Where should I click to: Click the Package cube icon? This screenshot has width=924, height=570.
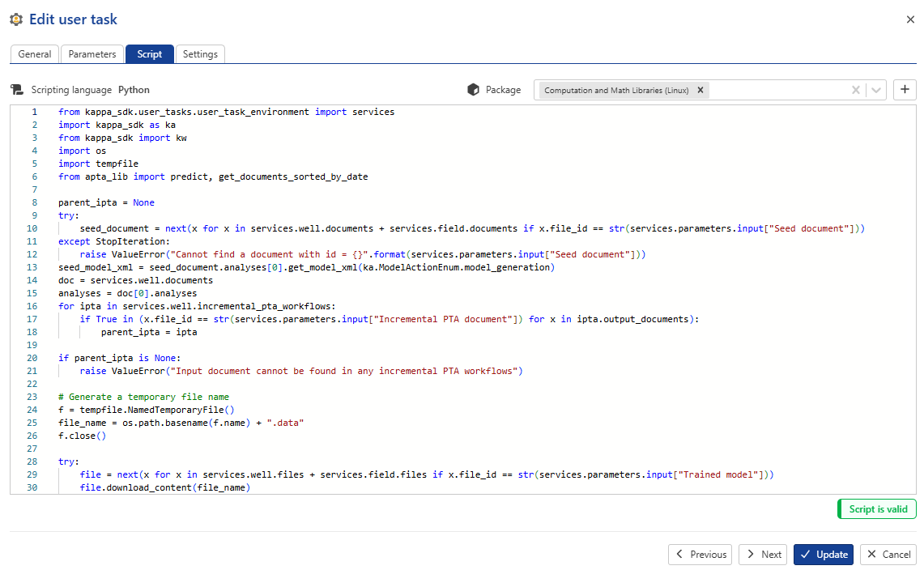[474, 90]
